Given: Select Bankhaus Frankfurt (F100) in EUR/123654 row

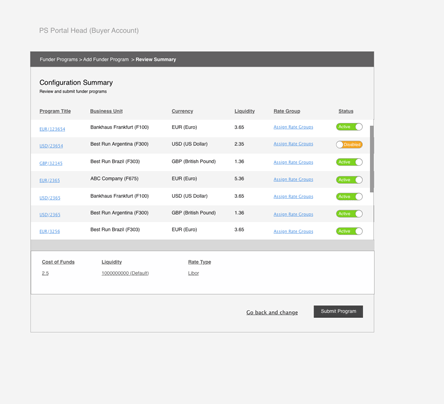Looking at the screenshot, I should (119, 127).
